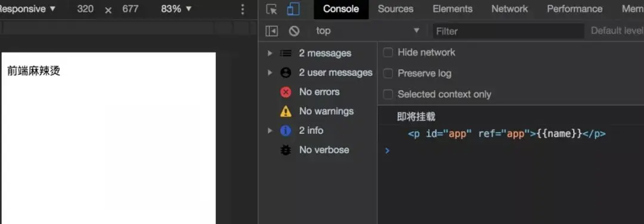Expand the 2 info group

coord(270,131)
